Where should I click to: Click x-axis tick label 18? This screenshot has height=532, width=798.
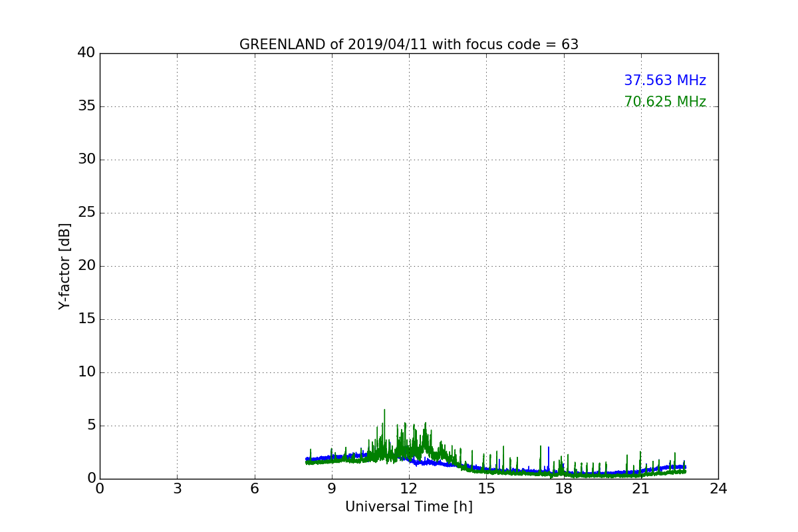(564, 489)
